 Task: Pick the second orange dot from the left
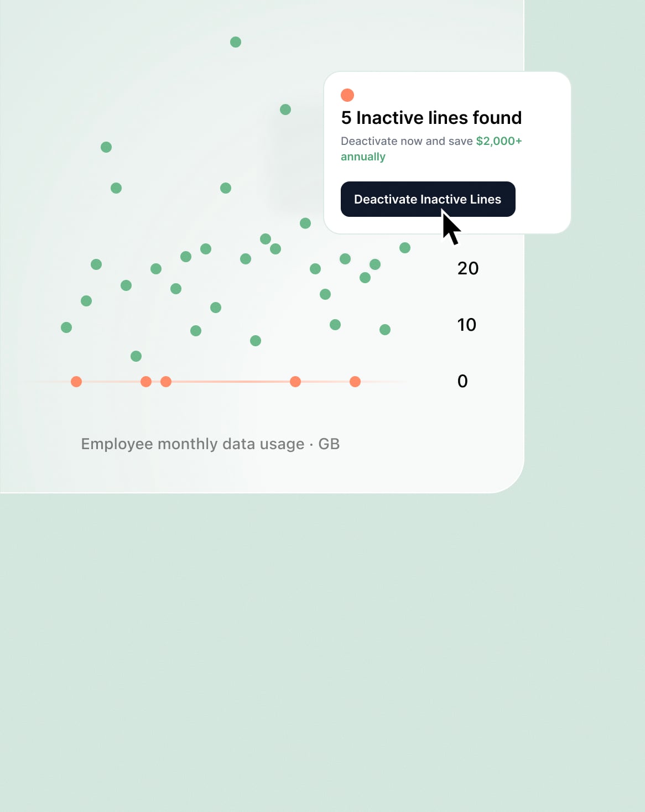[x=146, y=382]
